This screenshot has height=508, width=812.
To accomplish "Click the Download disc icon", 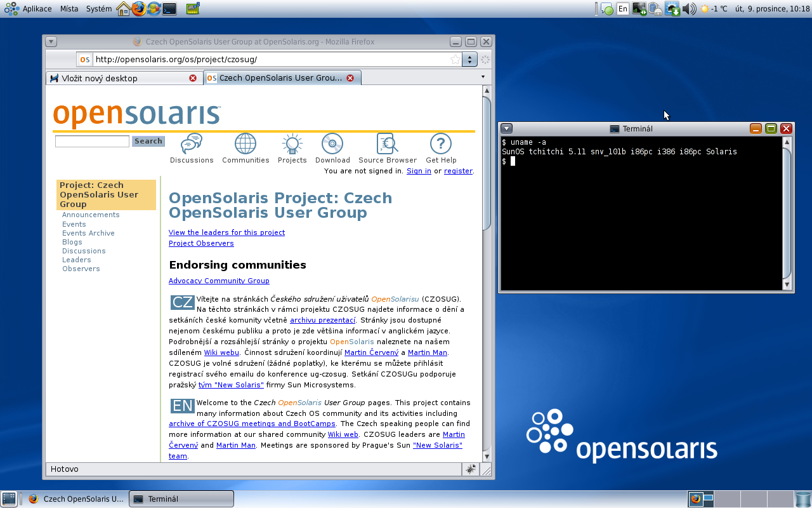I will tap(332, 144).
